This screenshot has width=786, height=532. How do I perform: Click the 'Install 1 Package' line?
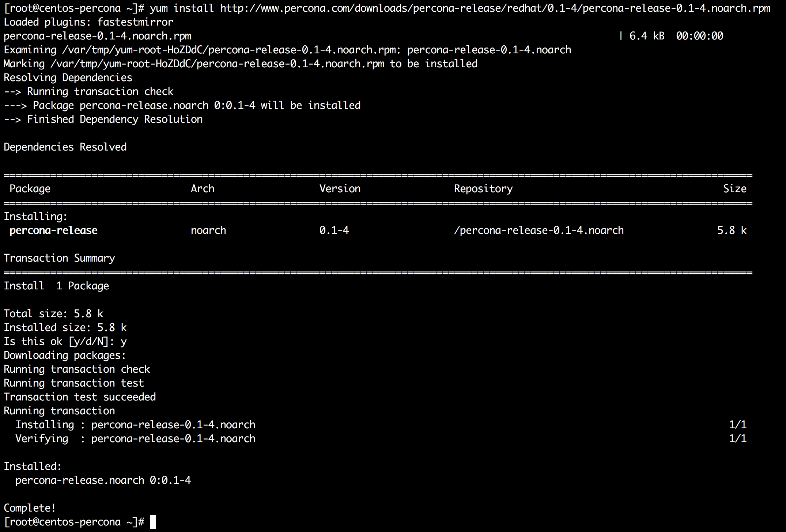coord(56,286)
